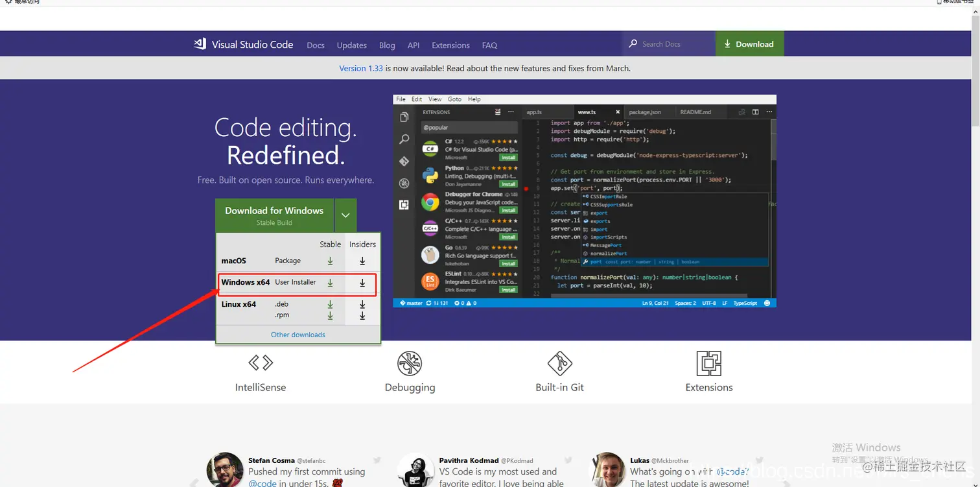This screenshot has height=487, width=980.
Task: Open the Version 1.33 release notes link
Action: (x=361, y=68)
